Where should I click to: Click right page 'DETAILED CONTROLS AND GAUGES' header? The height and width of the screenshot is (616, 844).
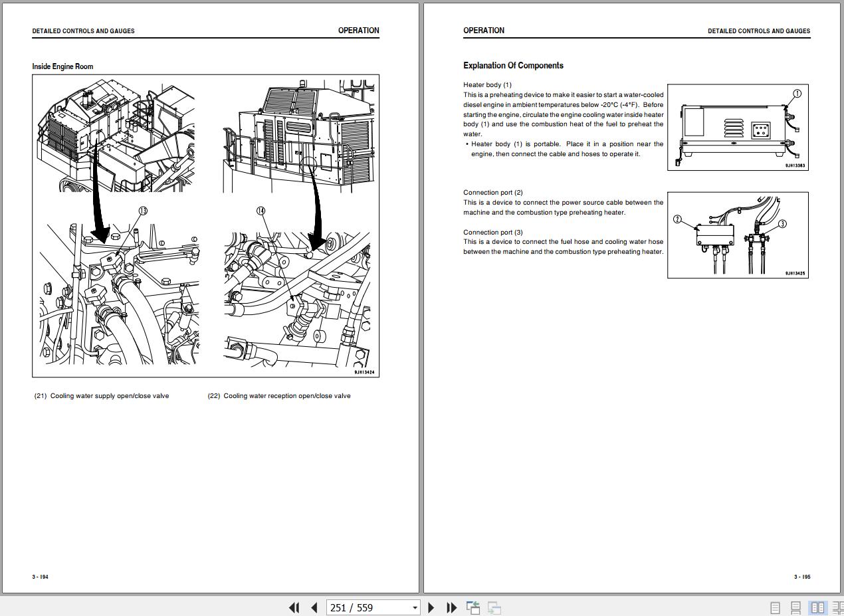point(759,31)
